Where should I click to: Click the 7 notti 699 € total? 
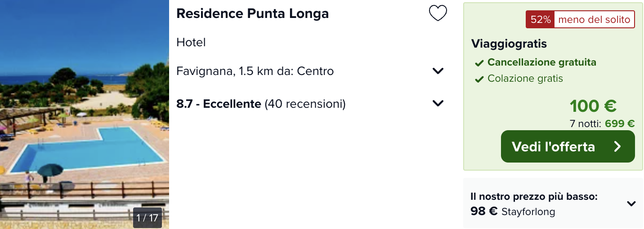[602, 123]
